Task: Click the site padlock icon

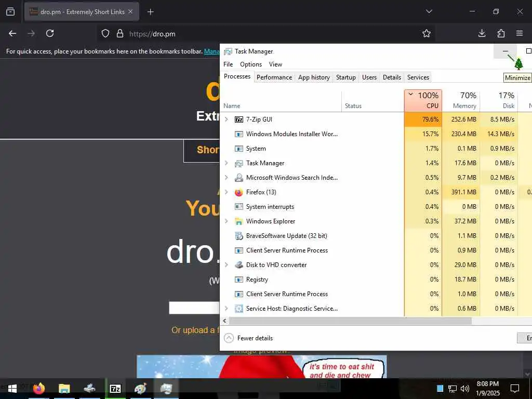Action: (120, 34)
